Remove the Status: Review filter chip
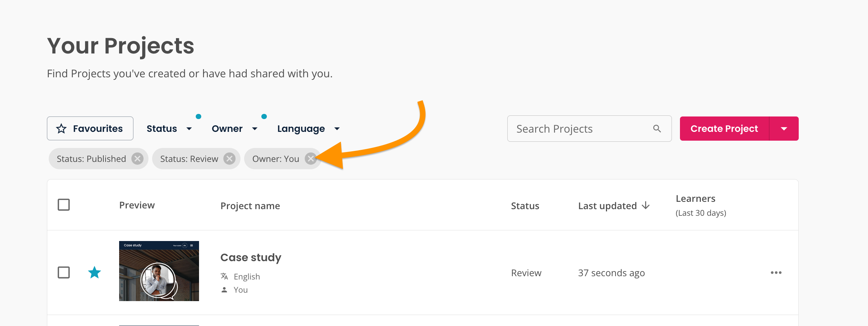868x326 pixels. [x=229, y=159]
